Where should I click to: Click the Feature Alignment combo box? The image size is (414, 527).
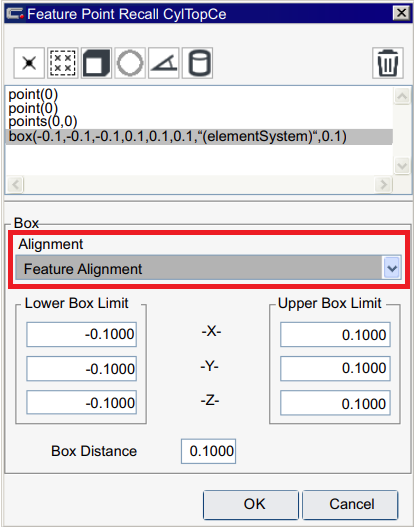(x=208, y=268)
